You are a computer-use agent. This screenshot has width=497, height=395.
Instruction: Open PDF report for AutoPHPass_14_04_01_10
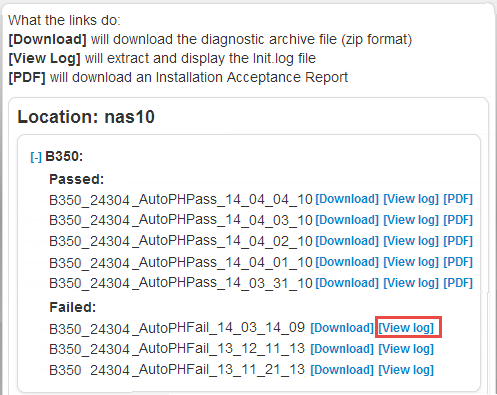458,262
